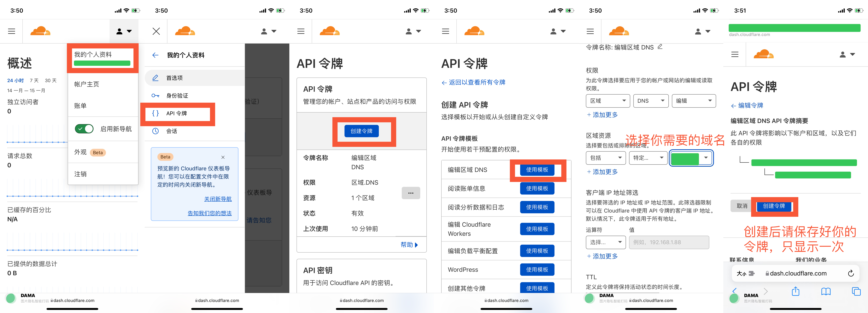868x313 pixels.
Task: Switch overview range to 30 天
Action: (x=51, y=80)
